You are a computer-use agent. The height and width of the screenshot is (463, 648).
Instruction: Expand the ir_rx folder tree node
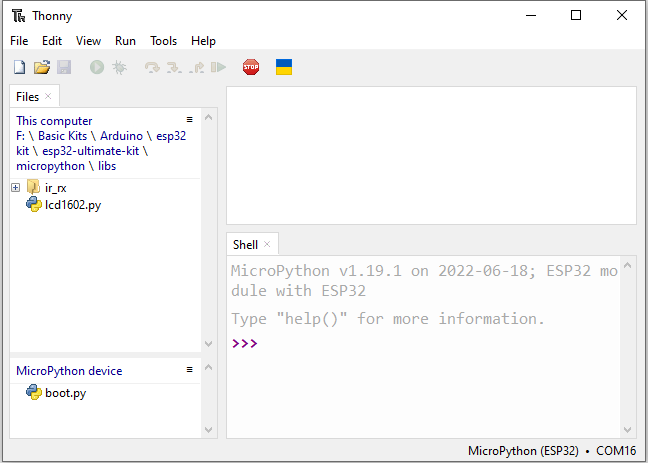16,188
